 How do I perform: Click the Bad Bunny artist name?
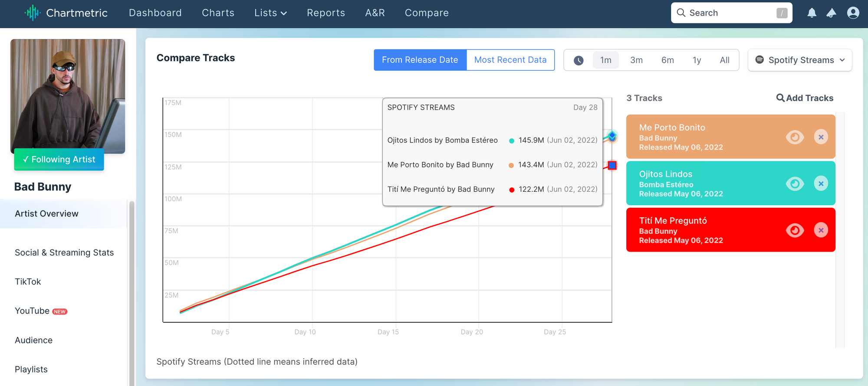[x=43, y=186]
